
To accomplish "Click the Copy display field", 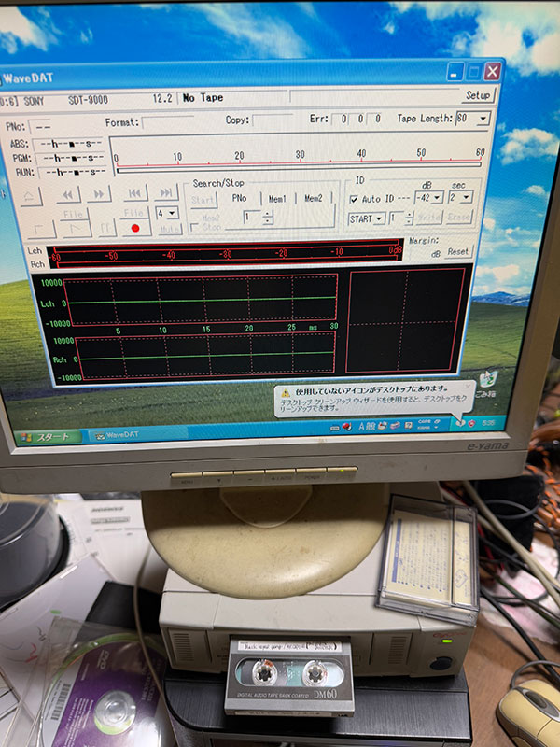I will coord(273,120).
